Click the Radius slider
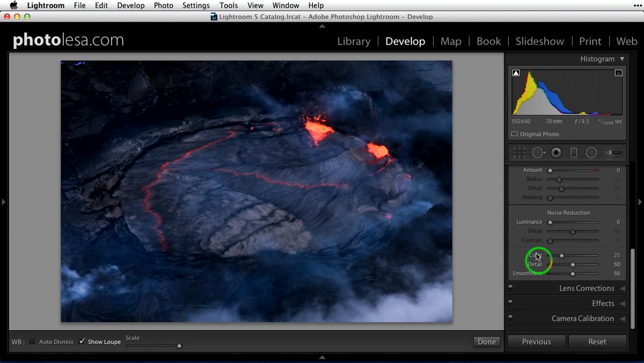The image size is (644, 363). pos(573,179)
